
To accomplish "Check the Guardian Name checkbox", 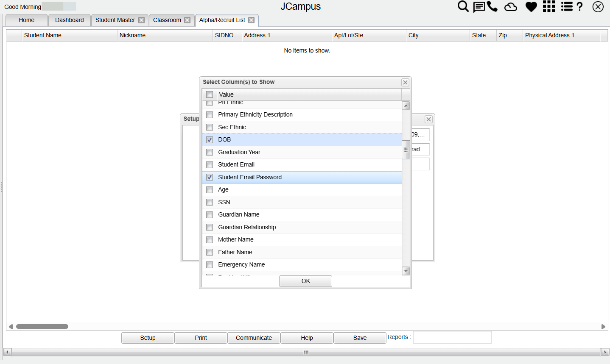I will [x=210, y=214].
